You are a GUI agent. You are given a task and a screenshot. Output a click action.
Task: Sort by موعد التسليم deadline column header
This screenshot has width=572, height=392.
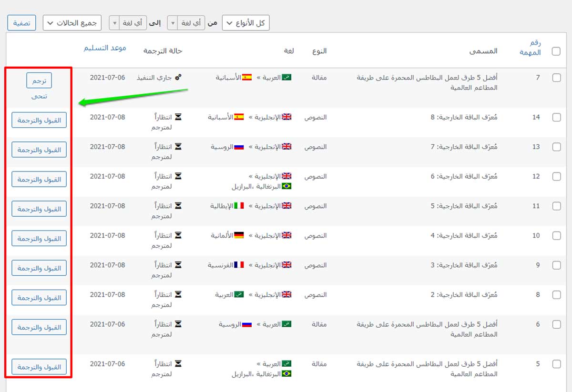(x=105, y=48)
